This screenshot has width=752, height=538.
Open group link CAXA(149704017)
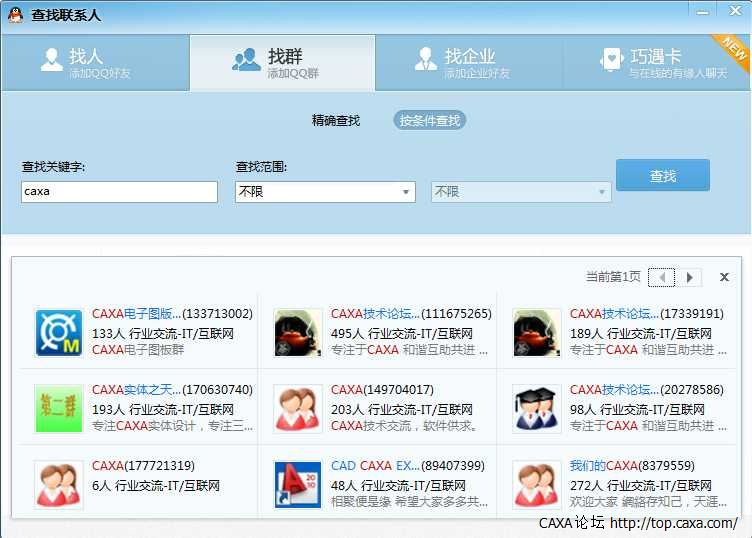382,389
